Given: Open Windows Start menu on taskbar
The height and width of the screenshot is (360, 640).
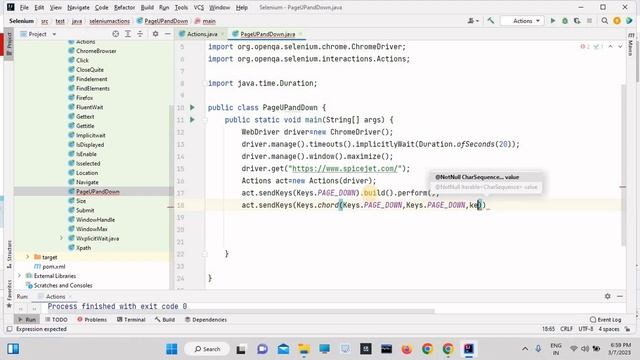Looking at the screenshot, I should click(171, 349).
